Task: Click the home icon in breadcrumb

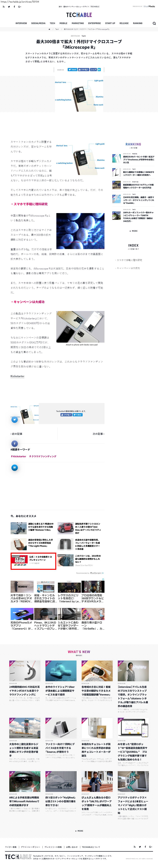Action: click(x=49, y=29)
